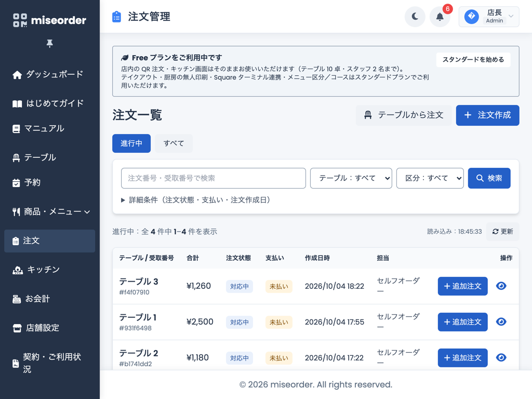Expand the 商品・メニュー sidebar submenu
The image size is (532, 399).
pyautogui.click(x=49, y=212)
